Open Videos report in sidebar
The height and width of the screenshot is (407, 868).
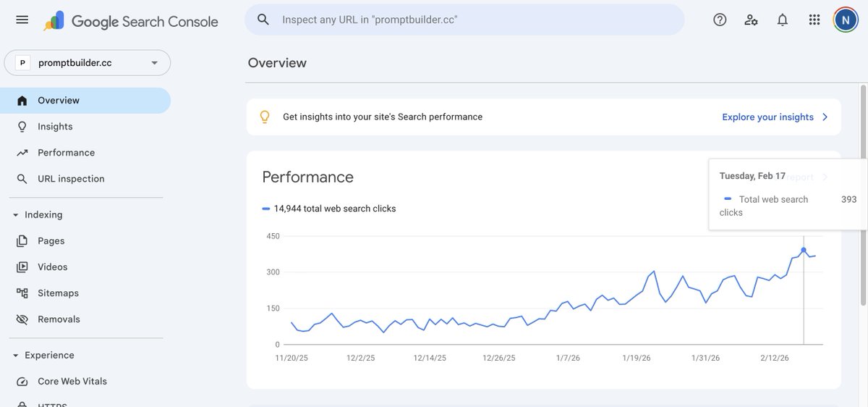coord(85,267)
